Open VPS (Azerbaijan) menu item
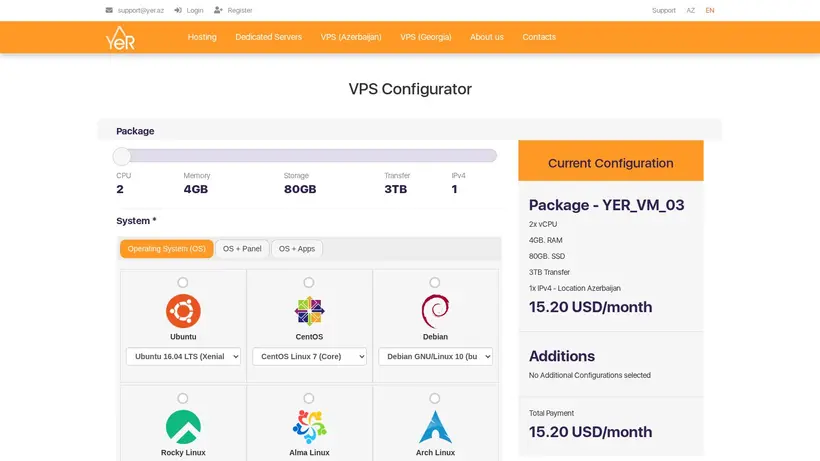The width and height of the screenshot is (820, 461). tap(351, 37)
